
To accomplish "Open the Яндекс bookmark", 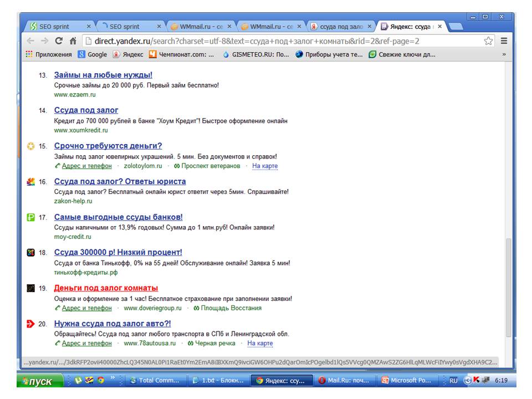I will click(x=128, y=54).
